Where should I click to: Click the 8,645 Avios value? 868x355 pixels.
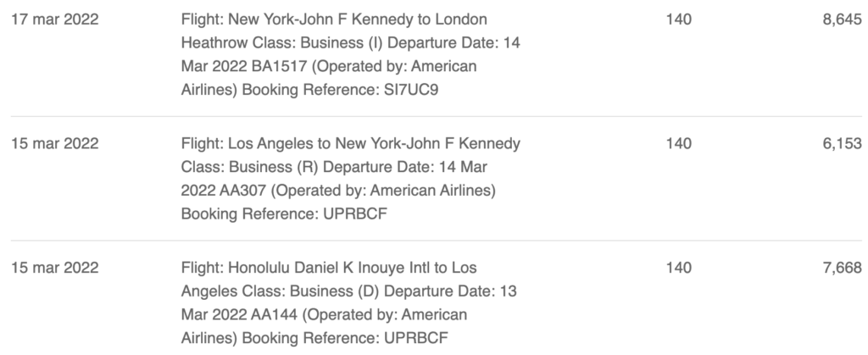coord(842,19)
